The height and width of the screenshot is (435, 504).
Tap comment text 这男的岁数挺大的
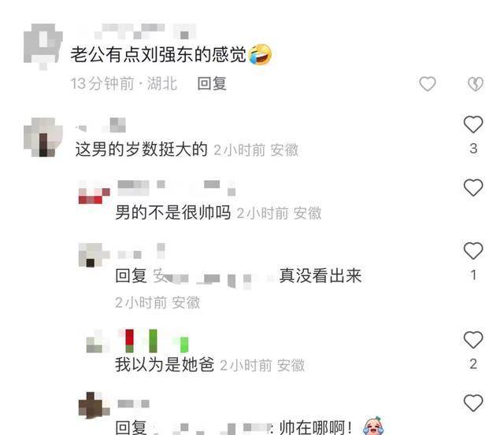tap(142, 149)
